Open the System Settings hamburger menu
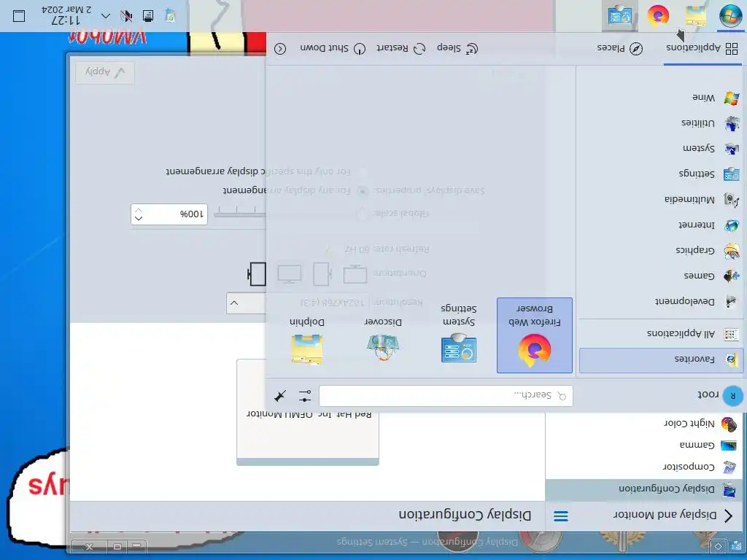The height and width of the screenshot is (560, 747). coord(561,516)
